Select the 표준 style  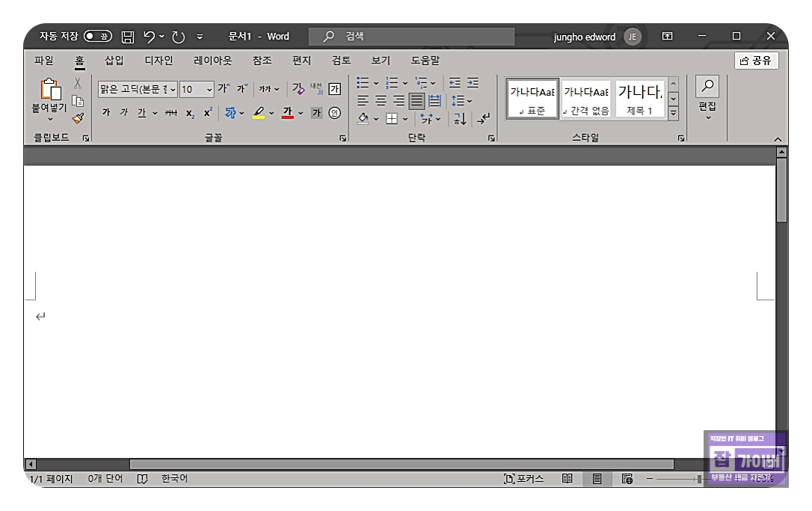pyautogui.click(x=532, y=99)
